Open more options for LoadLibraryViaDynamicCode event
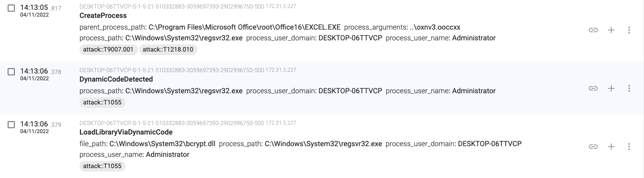This screenshot has height=178, width=644. click(x=629, y=147)
